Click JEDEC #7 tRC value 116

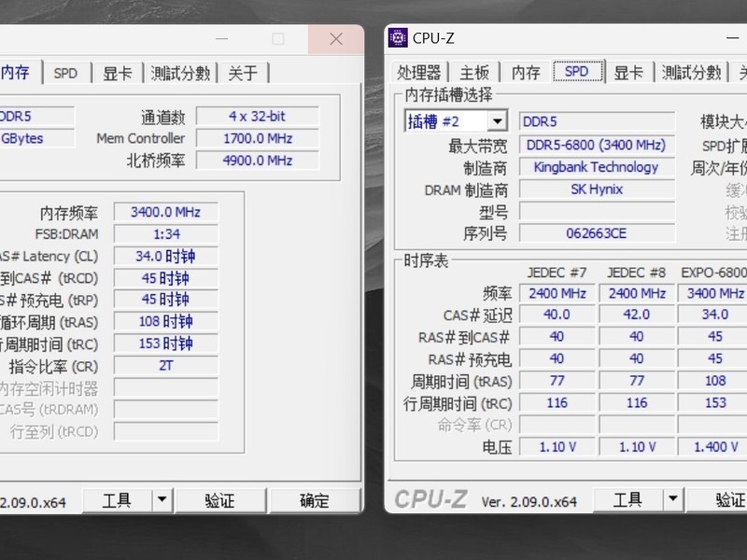(x=557, y=403)
